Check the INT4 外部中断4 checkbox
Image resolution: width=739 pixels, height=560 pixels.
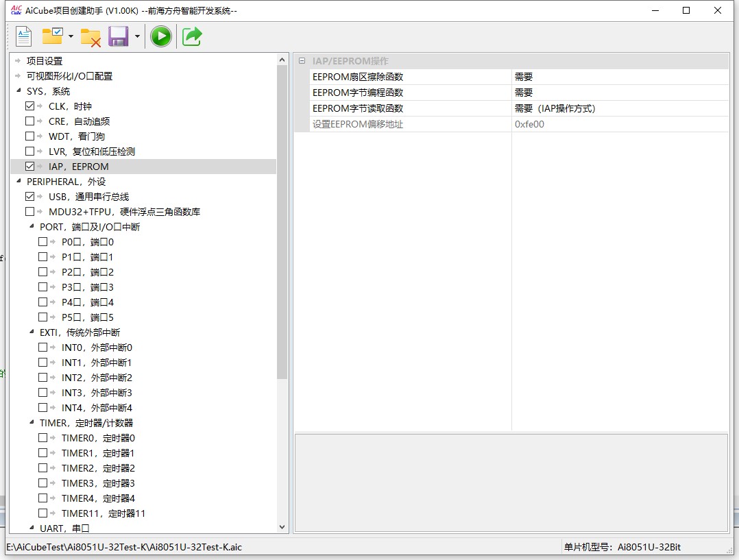(x=43, y=408)
